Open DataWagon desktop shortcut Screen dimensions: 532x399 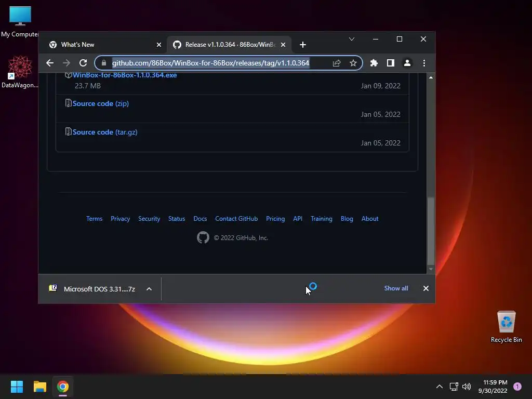pyautogui.click(x=20, y=72)
